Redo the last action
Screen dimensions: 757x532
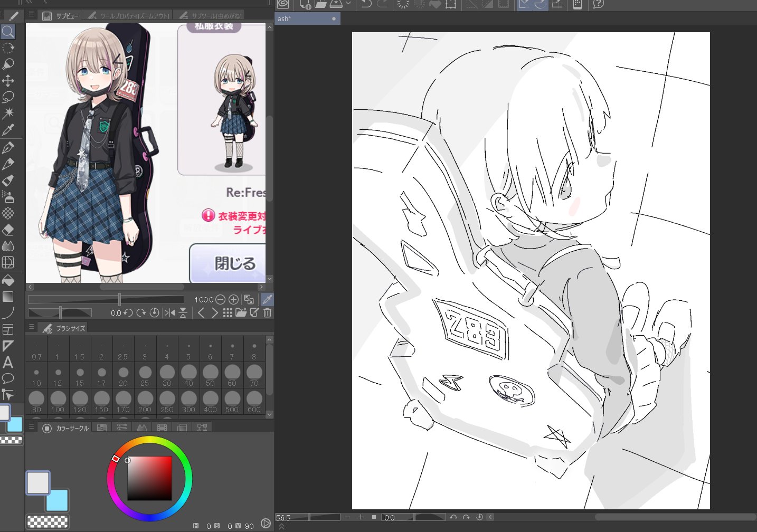(382, 4)
